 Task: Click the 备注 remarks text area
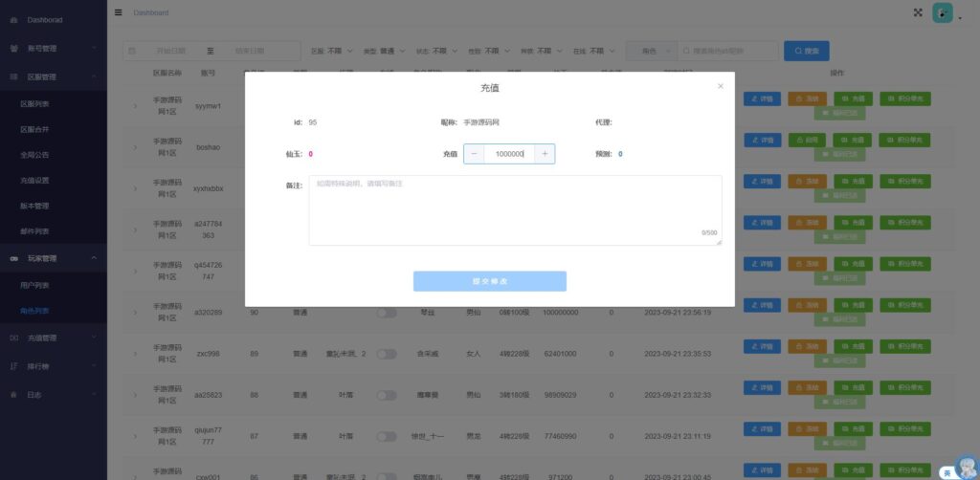click(515, 210)
